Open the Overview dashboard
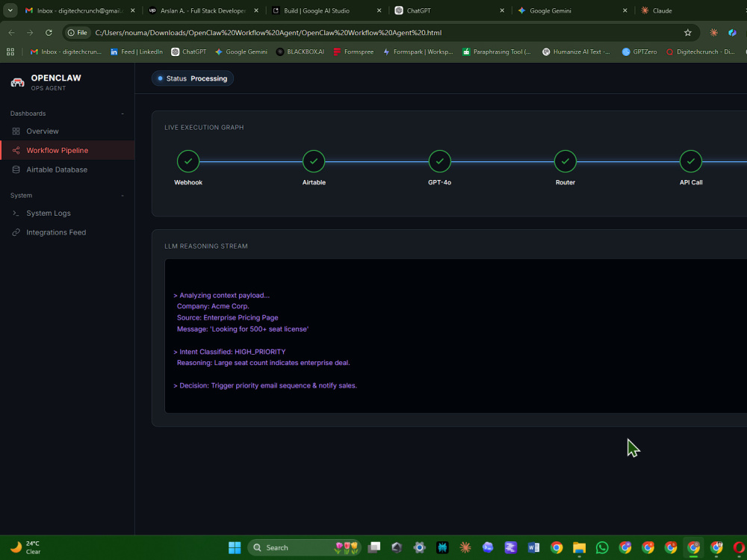 tap(43, 131)
